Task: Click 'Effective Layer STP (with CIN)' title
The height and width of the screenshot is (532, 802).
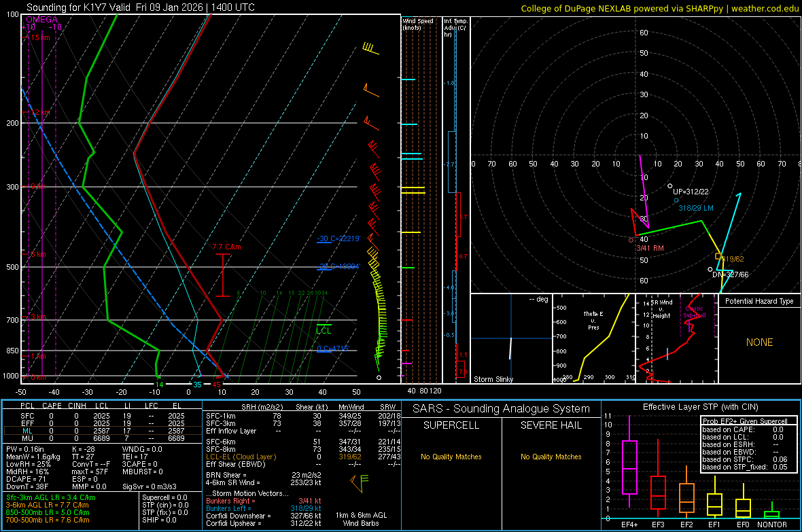Action: 700,407
